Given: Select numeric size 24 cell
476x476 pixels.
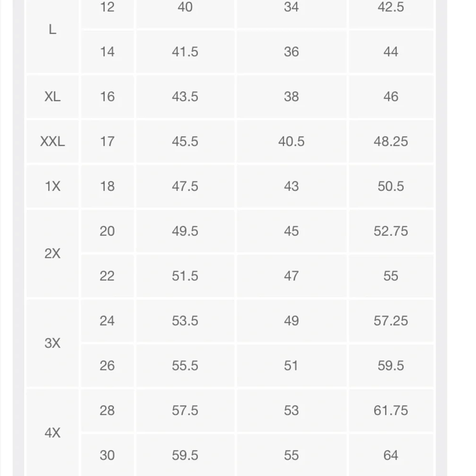Looking at the screenshot, I should pyautogui.click(x=107, y=320).
